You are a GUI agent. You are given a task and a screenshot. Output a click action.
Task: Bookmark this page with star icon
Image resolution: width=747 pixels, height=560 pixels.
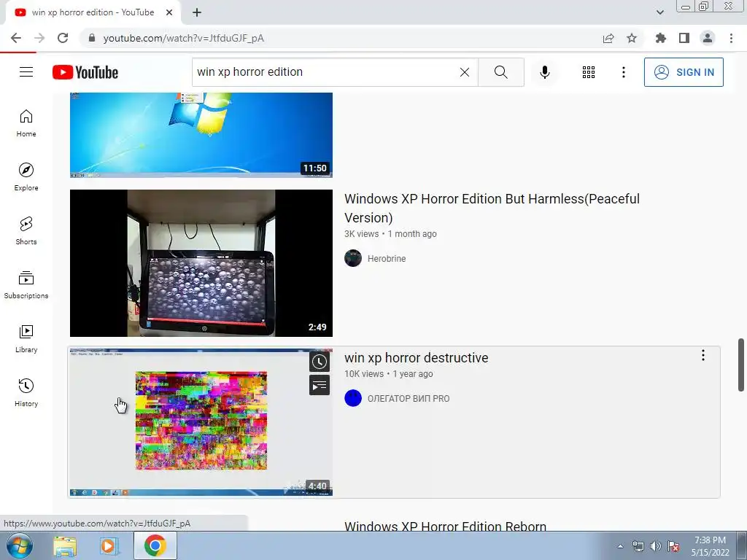tap(631, 38)
